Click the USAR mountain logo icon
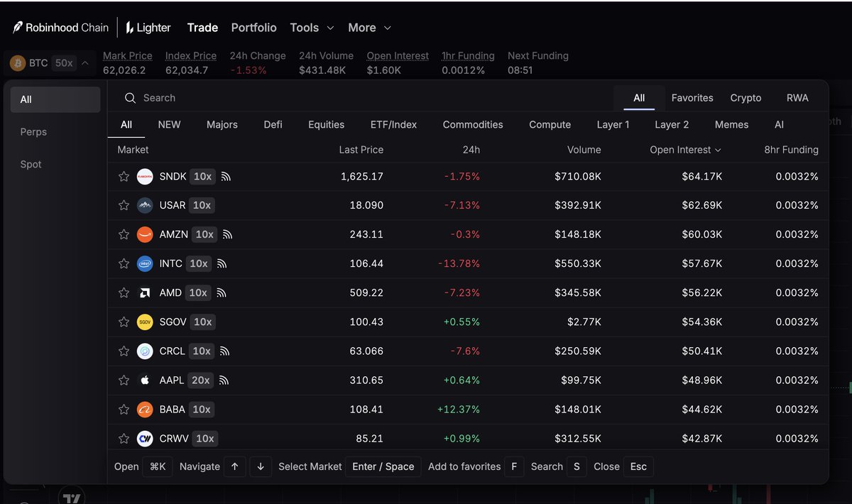The width and height of the screenshot is (852, 504). [x=145, y=205]
